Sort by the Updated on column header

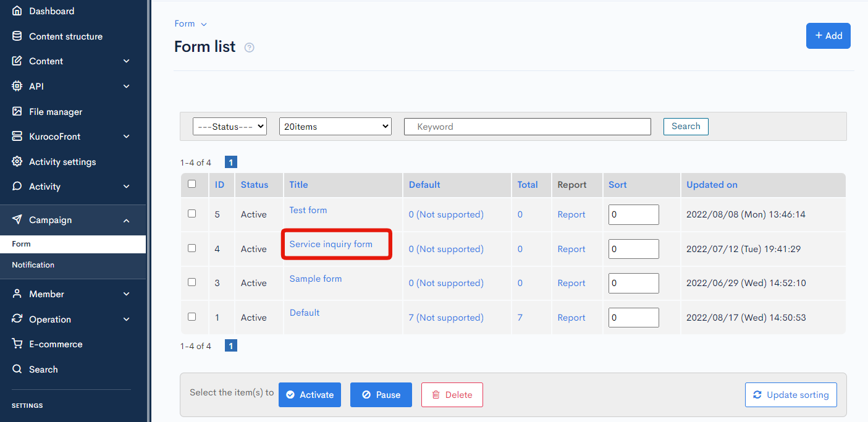pyautogui.click(x=712, y=185)
